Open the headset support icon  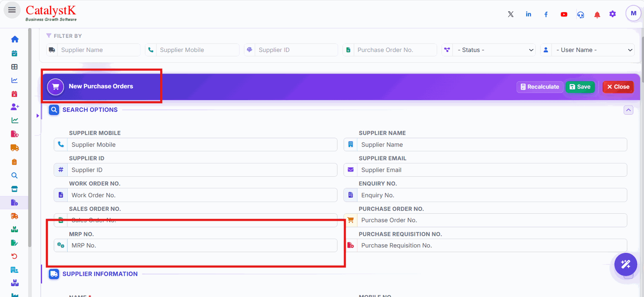(x=580, y=14)
